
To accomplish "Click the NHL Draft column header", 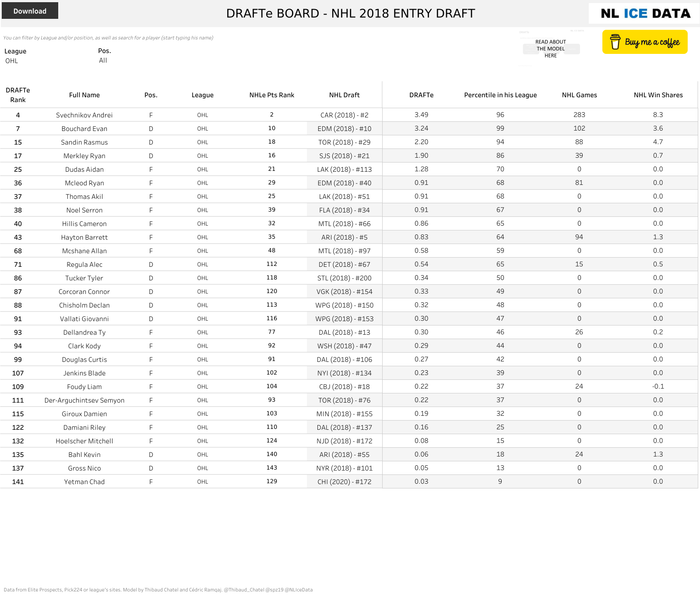I will tap(345, 95).
